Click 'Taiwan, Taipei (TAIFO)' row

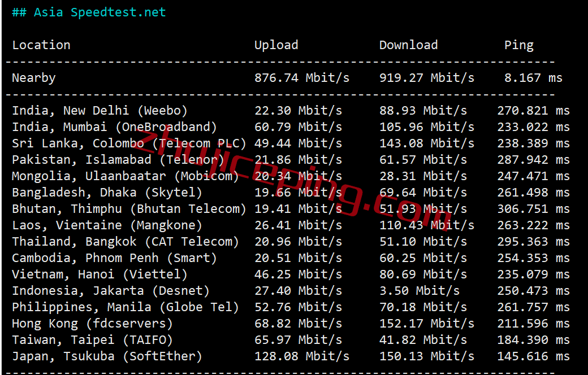pos(92,340)
